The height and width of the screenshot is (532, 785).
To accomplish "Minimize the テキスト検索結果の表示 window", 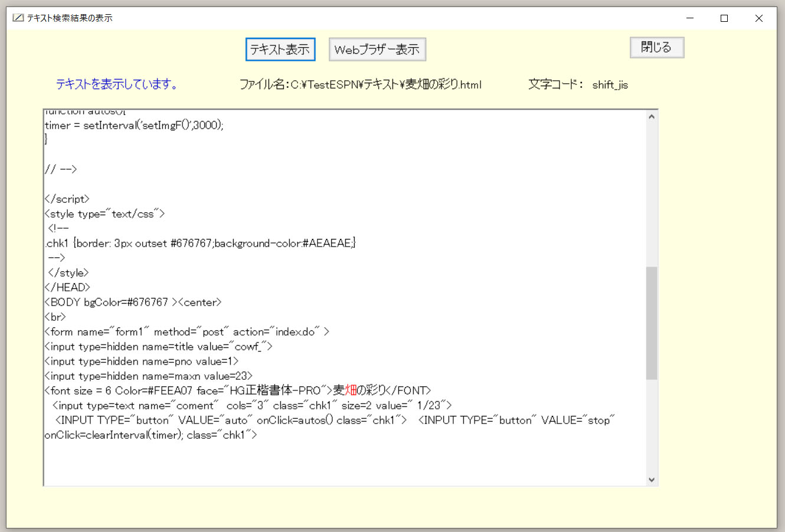I will [x=690, y=18].
